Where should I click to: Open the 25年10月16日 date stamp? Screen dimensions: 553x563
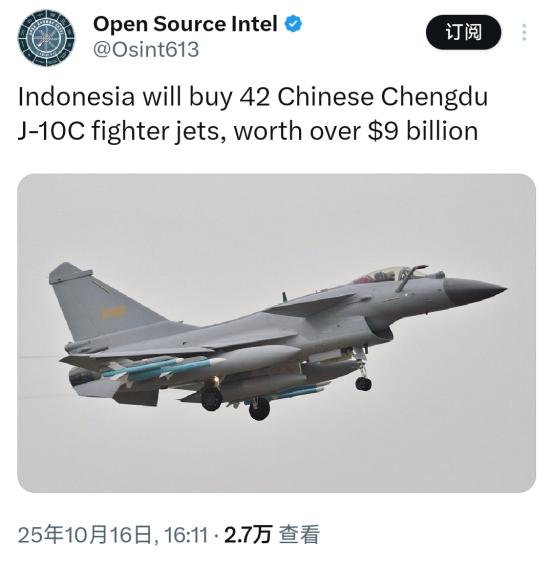coord(84,535)
